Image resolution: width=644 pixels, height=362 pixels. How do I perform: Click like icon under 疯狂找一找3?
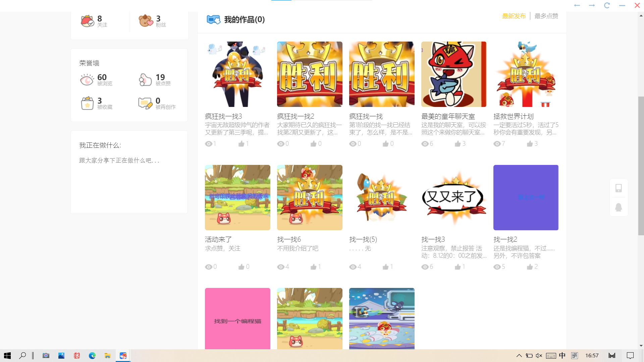tap(241, 144)
